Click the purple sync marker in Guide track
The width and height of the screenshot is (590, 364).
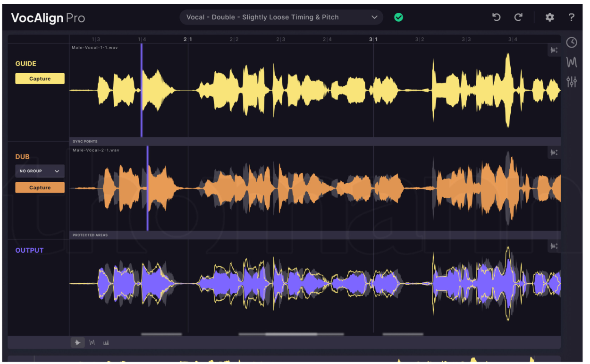click(x=142, y=90)
